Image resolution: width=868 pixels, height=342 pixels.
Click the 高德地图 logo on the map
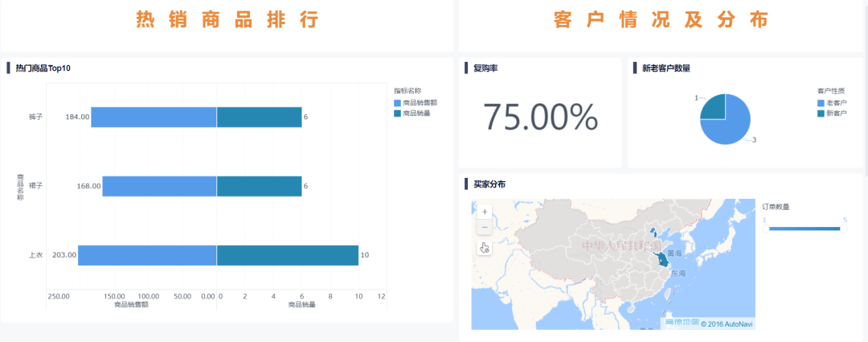click(x=681, y=323)
